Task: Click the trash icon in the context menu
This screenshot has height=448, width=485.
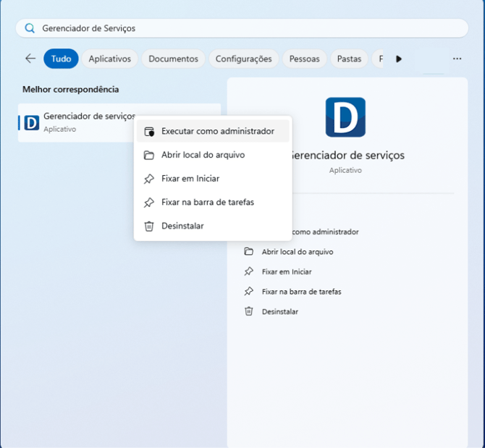Action: tap(149, 226)
